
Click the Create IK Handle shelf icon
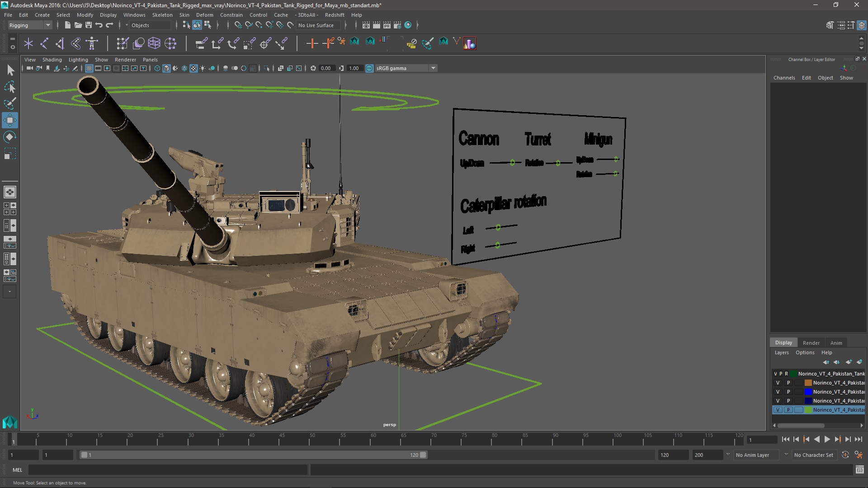pyautogui.click(x=60, y=43)
